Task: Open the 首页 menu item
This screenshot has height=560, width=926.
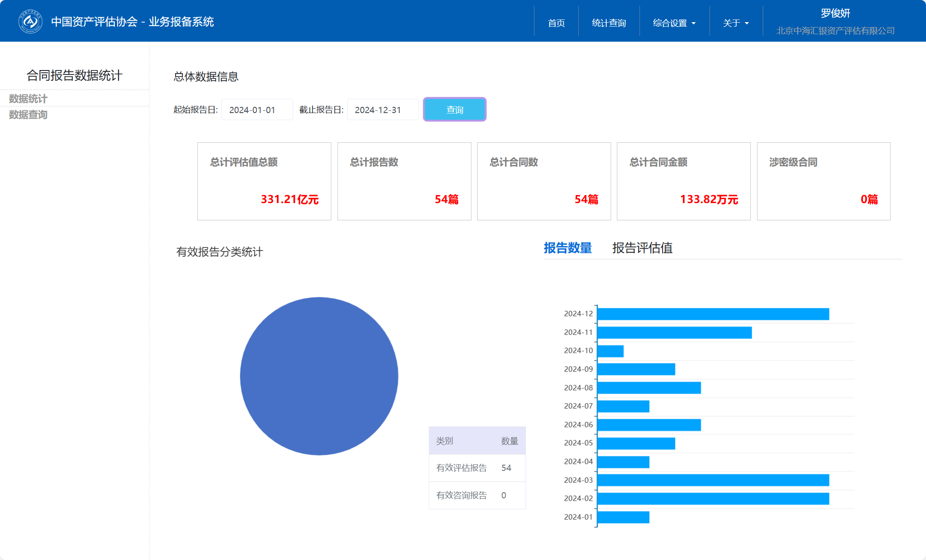Action: (x=556, y=23)
